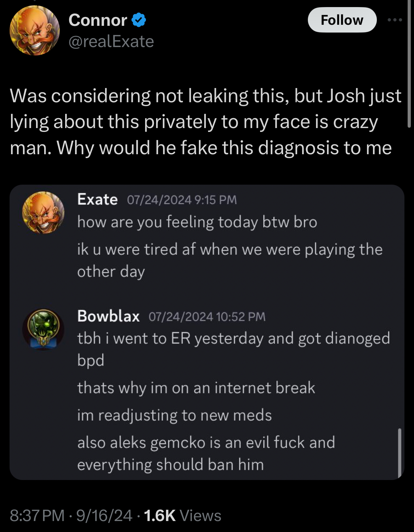Tap Bowblax's avatar in the Discord screenshot
414x532 pixels.
click(43, 329)
